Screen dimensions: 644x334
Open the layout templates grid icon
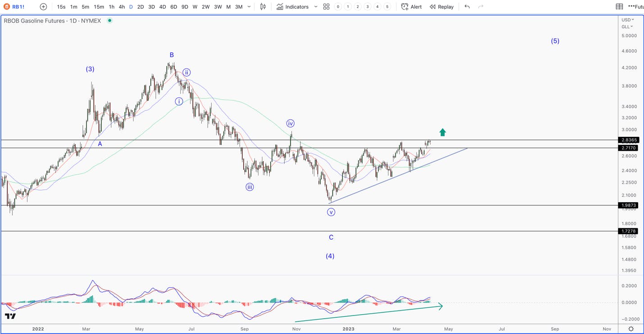click(x=327, y=7)
